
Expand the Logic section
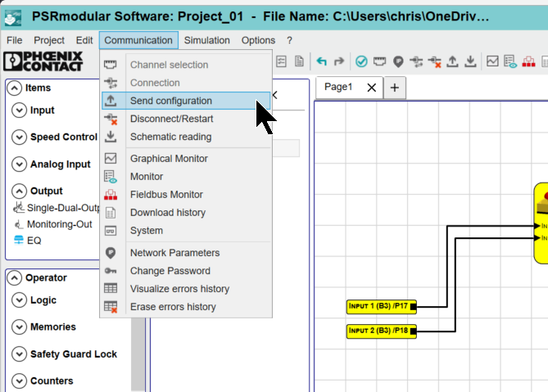[19, 300]
